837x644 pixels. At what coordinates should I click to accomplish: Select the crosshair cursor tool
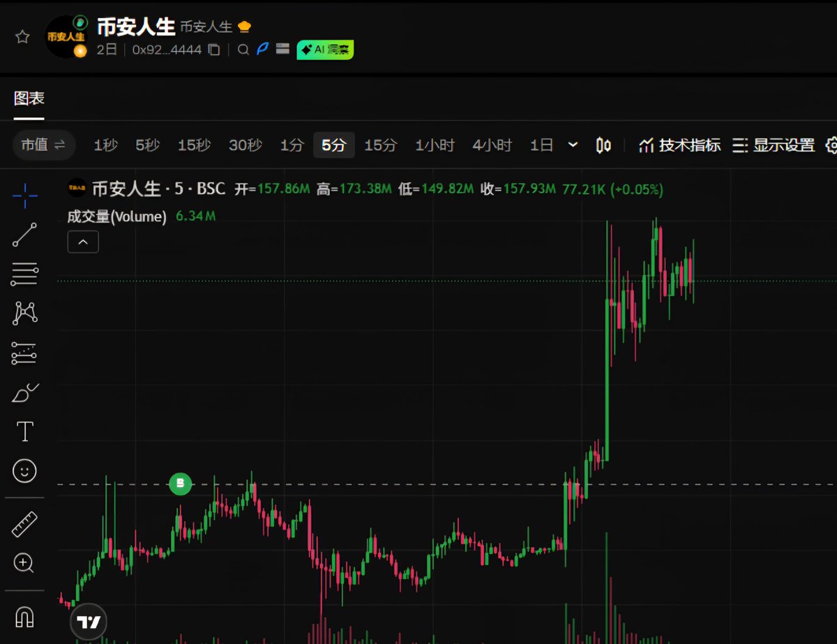25,196
